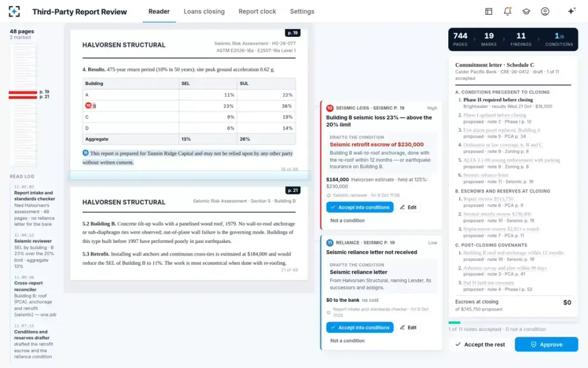The width and height of the screenshot is (588, 368).
Task: Click the comment icon beside Seismic reviewer
Action: pyautogui.click(x=329, y=195)
